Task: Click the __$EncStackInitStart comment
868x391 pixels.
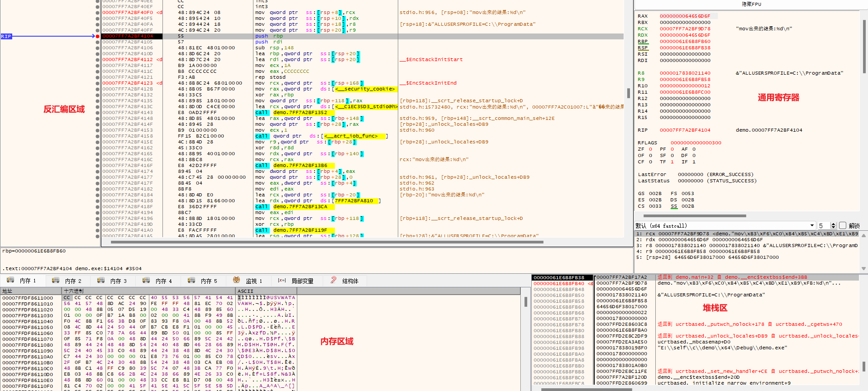Action: click(x=431, y=60)
